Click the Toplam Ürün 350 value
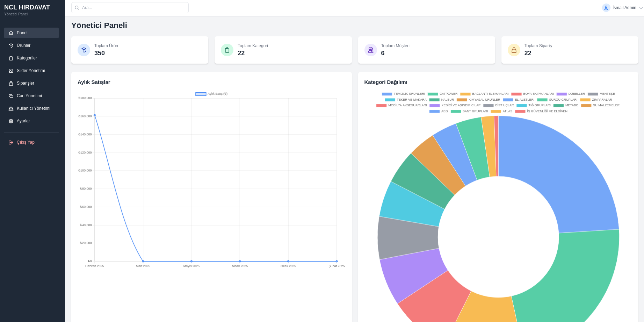Screen dimensions: 644x322 (x=100, y=53)
